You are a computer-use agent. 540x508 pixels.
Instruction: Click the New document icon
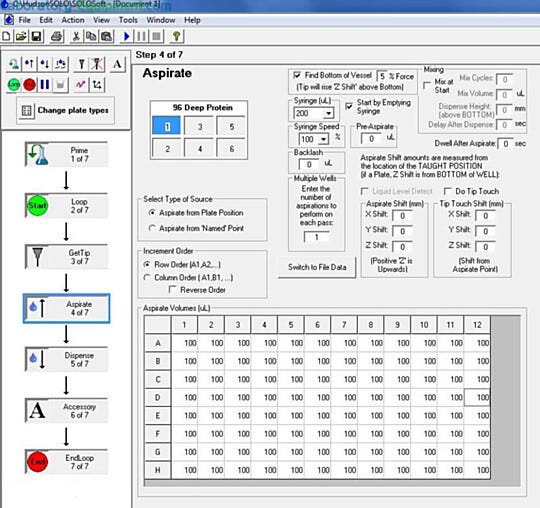pos(6,36)
